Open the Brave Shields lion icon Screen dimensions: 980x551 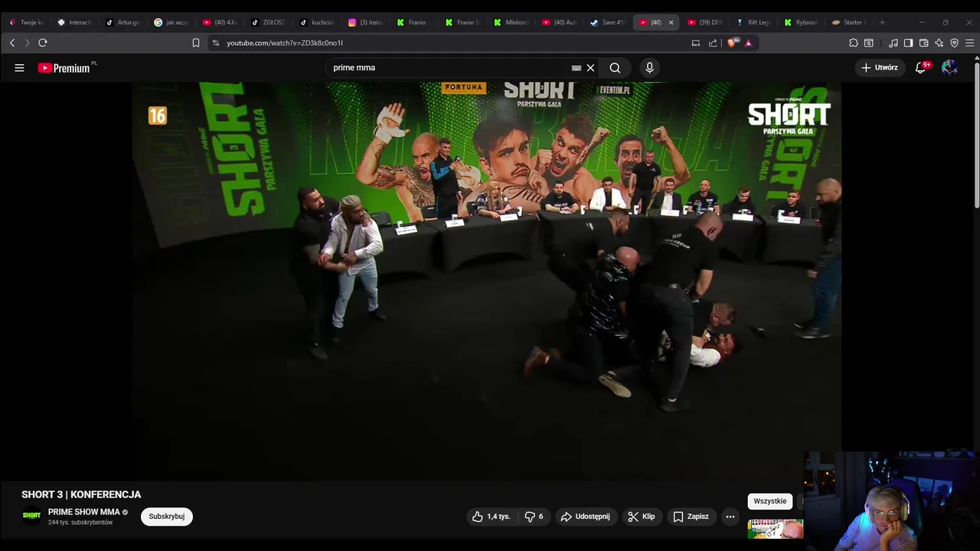click(x=733, y=43)
